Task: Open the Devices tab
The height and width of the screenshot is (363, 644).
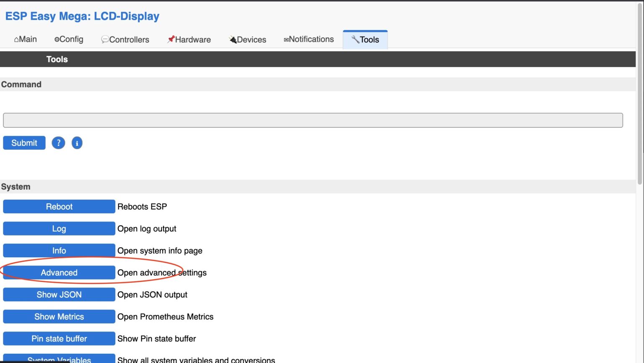Action: click(x=247, y=39)
